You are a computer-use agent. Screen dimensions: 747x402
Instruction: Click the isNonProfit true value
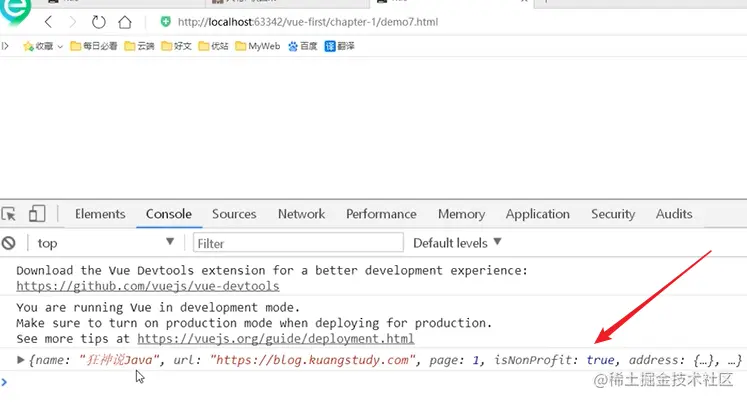coord(600,360)
